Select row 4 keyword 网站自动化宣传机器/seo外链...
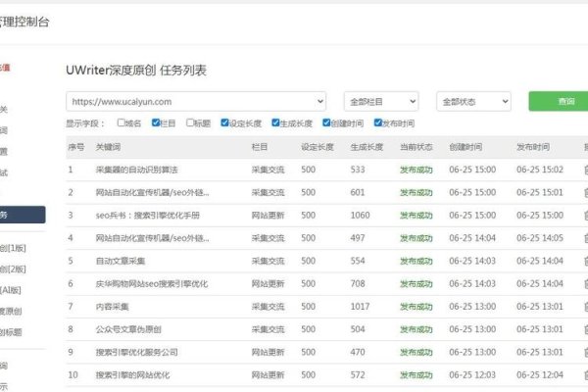 pos(152,238)
